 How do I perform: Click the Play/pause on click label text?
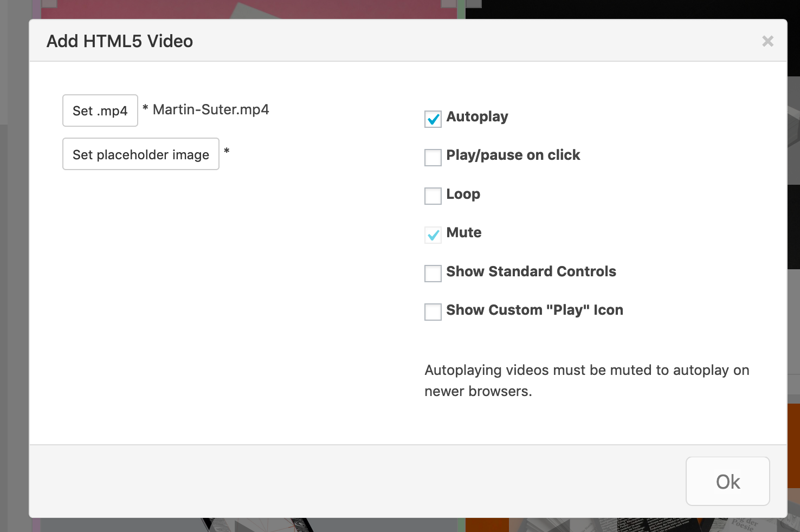click(x=513, y=155)
